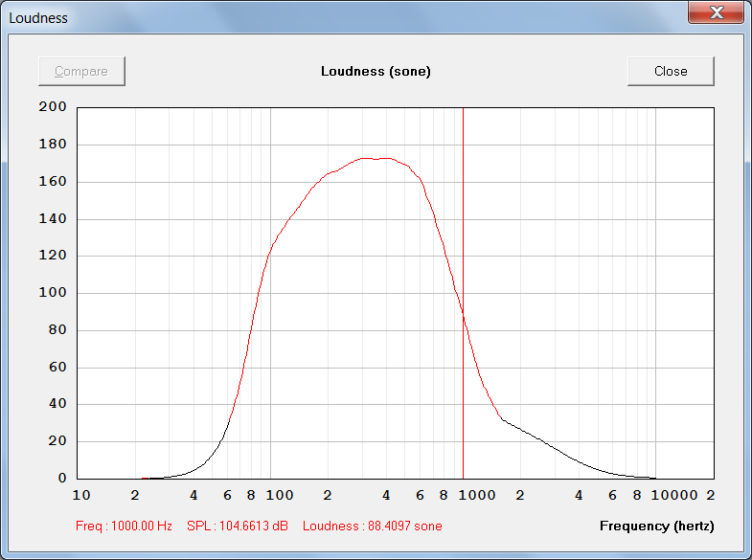This screenshot has height=560, width=752.
Task: Click the 200 y-axis label
Action: [53, 106]
